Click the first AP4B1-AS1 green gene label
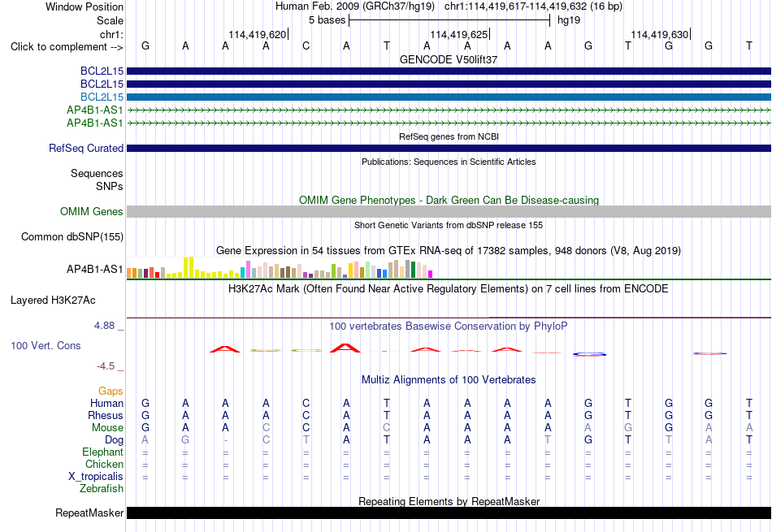This screenshot has height=532, width=772. [95, 110]
